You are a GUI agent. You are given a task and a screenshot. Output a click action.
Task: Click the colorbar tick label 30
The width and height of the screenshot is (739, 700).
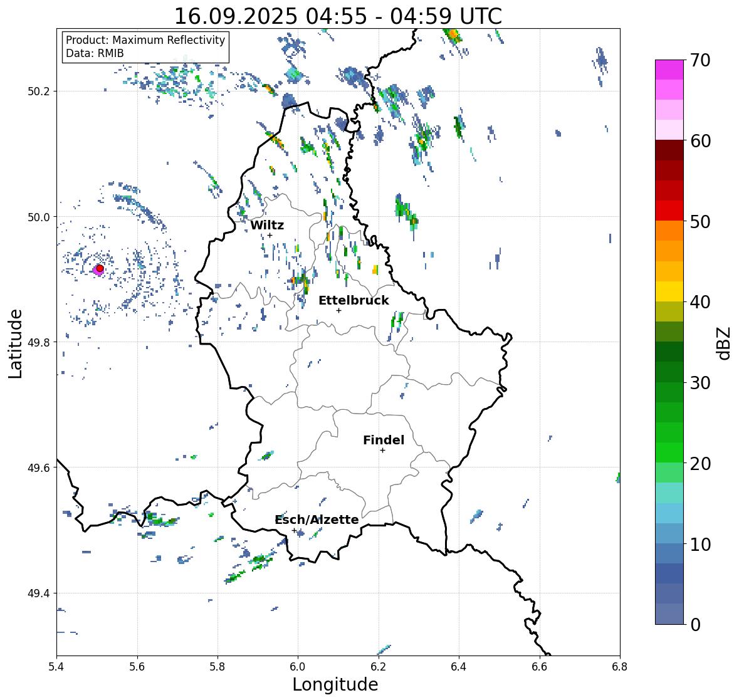click(700, 383)
